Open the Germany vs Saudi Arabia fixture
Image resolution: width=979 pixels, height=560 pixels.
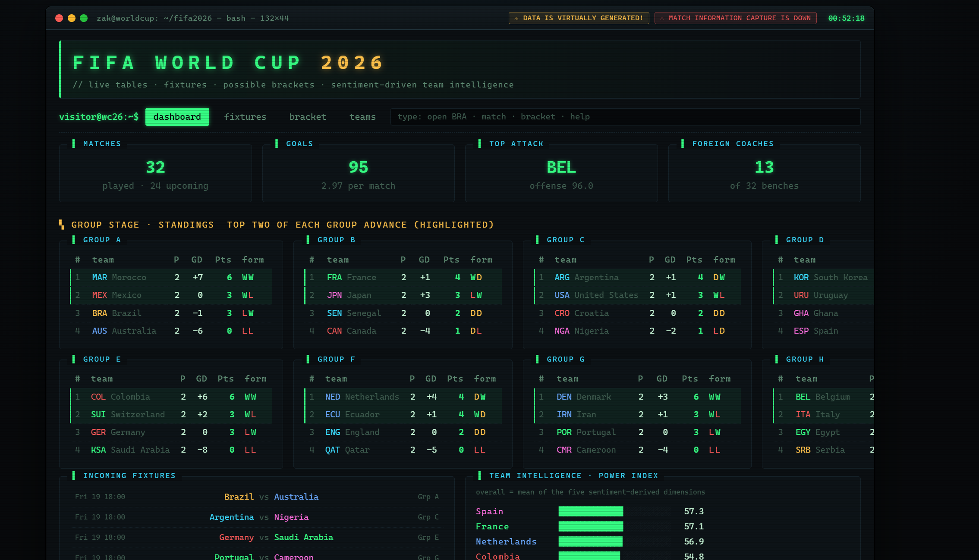257,538
